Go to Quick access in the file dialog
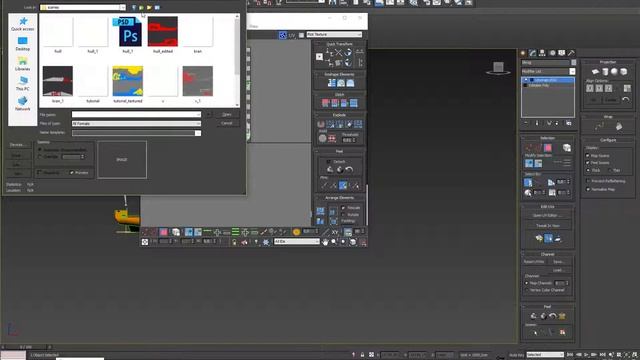This screenshot has width=640, height=360. pyautogui.click(x=22, y=24)
